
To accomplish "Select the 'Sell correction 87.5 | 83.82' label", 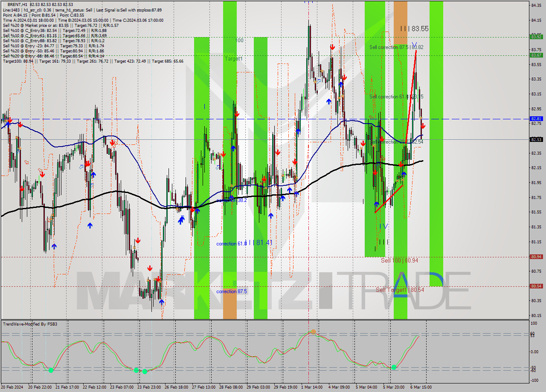I will (x=396, y=47).
